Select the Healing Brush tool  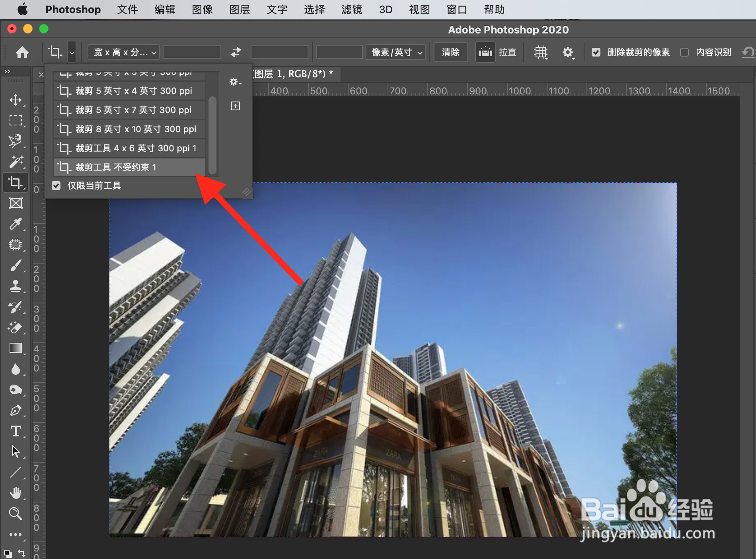tap(16, 244)
